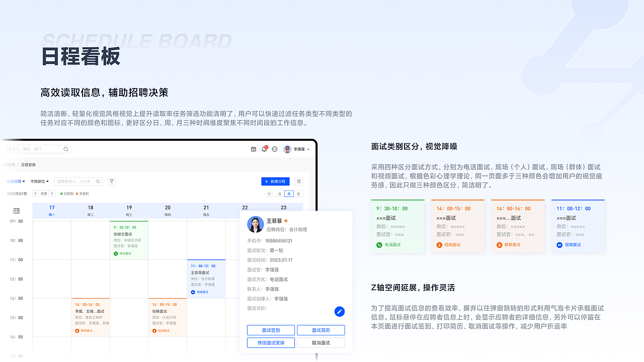644x362 pixels.
Task: Click video icon on 王菲菲面试 event
Action: pyautogui.click(x=193, y=292)
